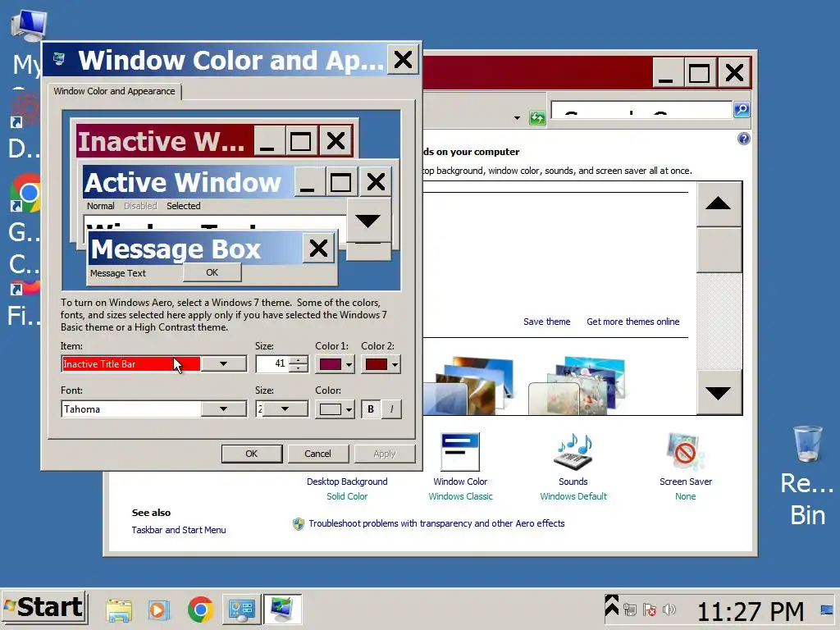Click the Action Center flag tray icon
The width and height of the screenshot is (840, 630).
pyautogui.click(x=650, y=609)
